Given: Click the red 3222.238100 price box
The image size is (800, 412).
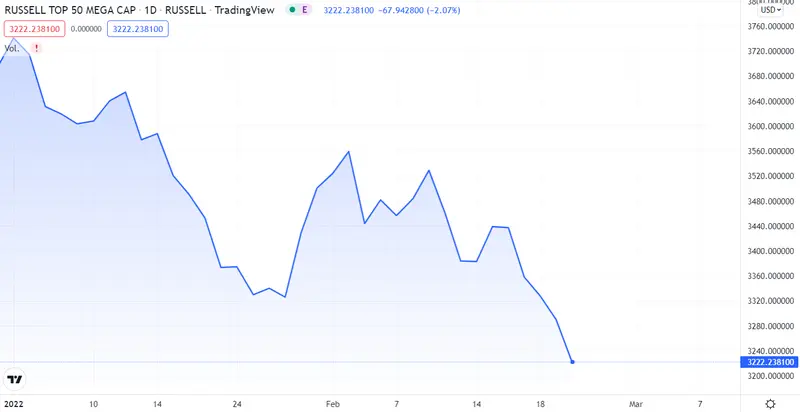Looking at the screenshot, I should [35, 29].
